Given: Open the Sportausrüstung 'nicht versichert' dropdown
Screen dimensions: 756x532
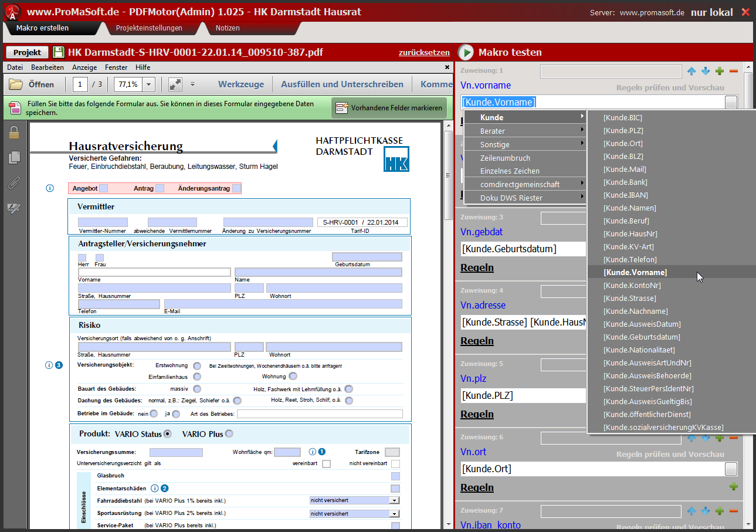Looking at the screenshot, I should pos(395,514).
